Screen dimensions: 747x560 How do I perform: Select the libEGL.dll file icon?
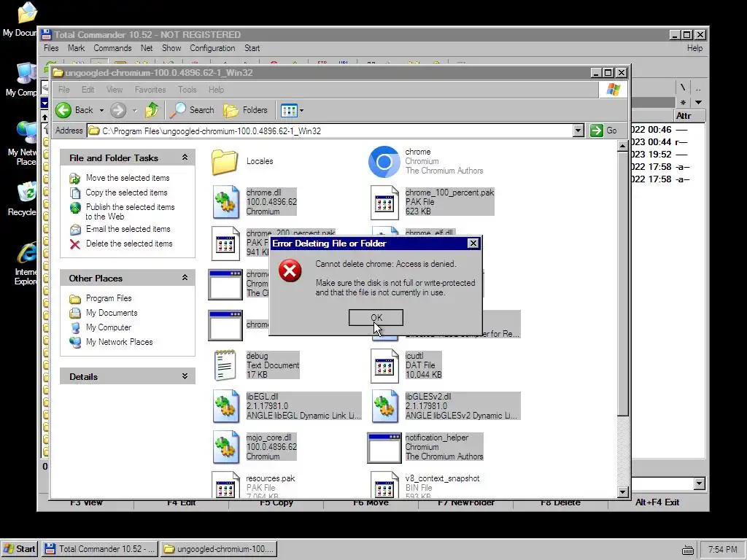pos(225,406)
